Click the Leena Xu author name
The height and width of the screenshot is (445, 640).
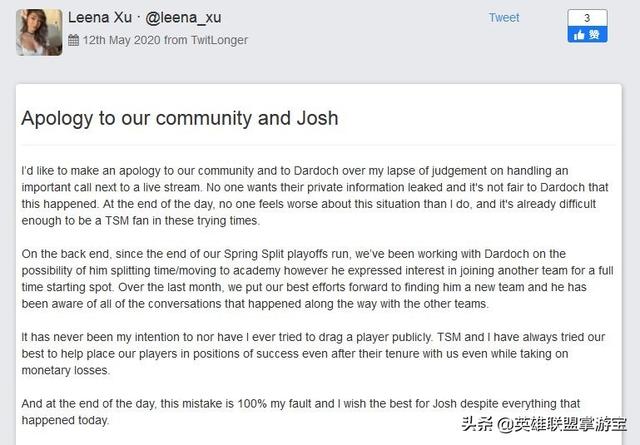click(x=100, y=18)
